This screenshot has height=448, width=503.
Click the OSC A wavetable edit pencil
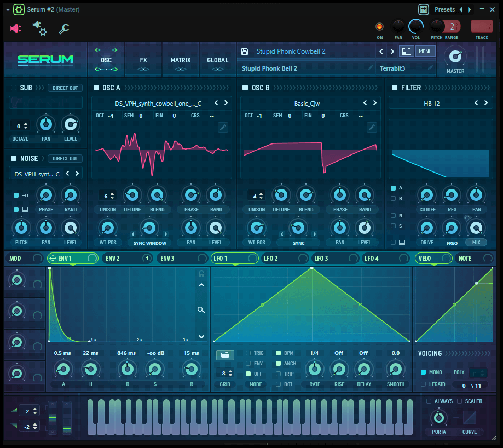click(x=223, y=128)
